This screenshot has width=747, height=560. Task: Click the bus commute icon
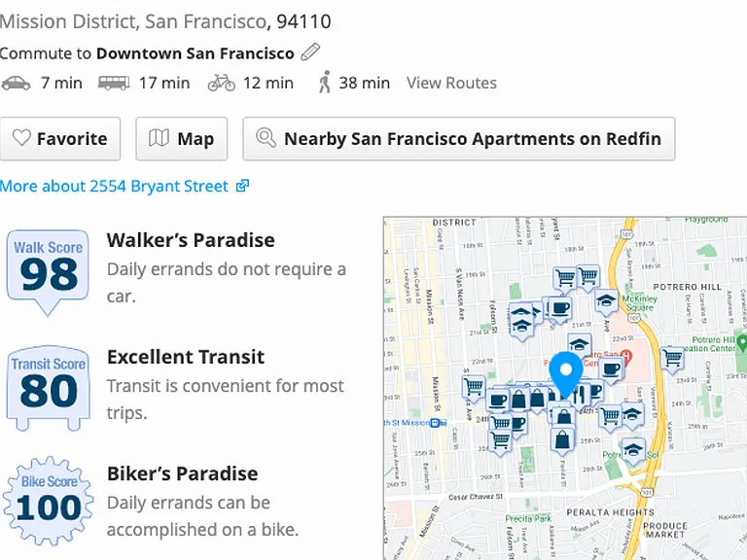(114, 83)
